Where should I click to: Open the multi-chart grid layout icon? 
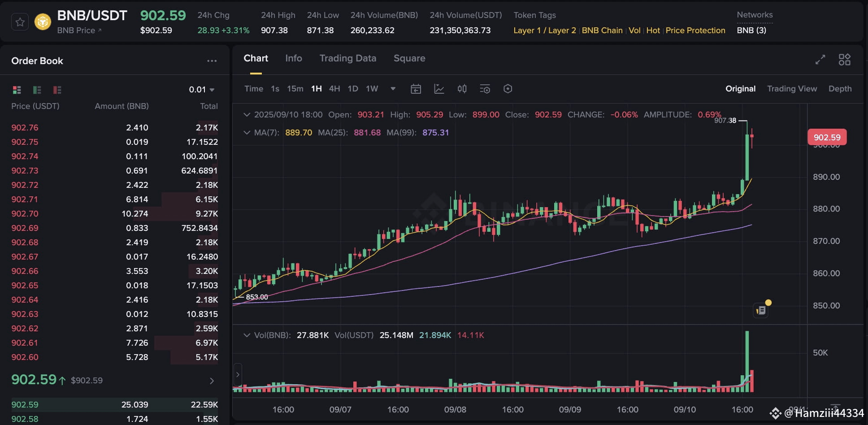(845, 60)
